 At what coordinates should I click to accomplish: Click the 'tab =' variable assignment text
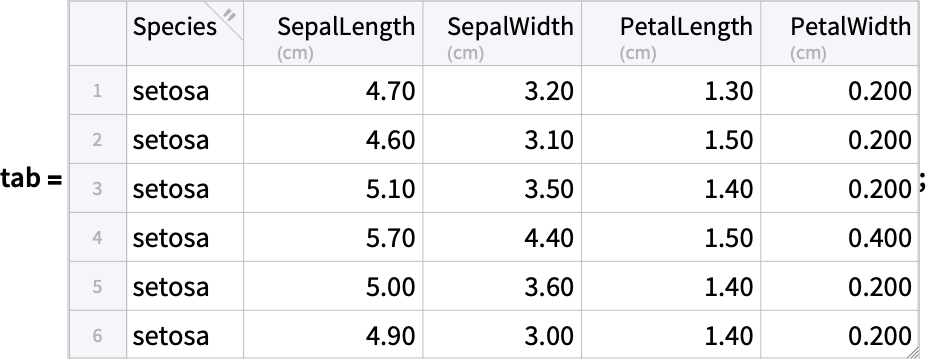[31, 178]
